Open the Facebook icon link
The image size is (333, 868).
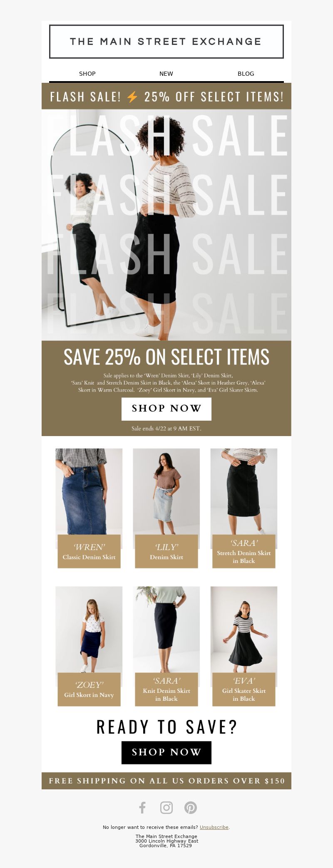tap(142, 808)
